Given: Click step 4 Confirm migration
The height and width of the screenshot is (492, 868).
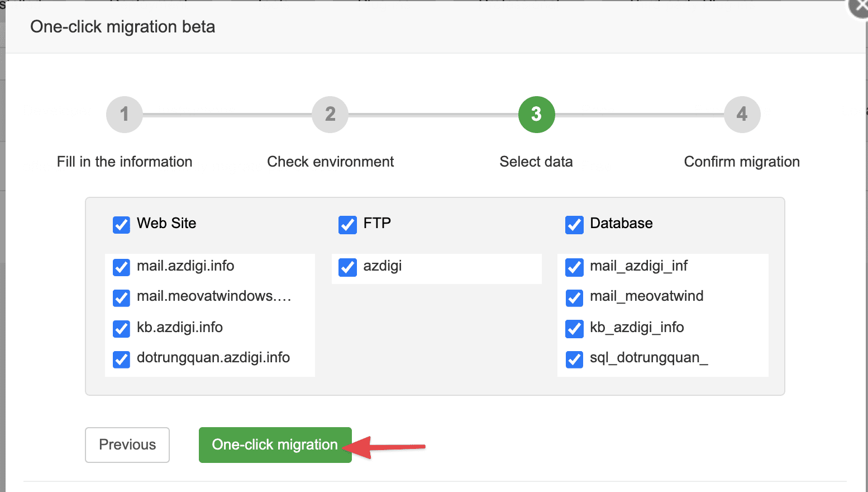Looking at the screenshot, I should pyautogui.click(x=742, y=114).
